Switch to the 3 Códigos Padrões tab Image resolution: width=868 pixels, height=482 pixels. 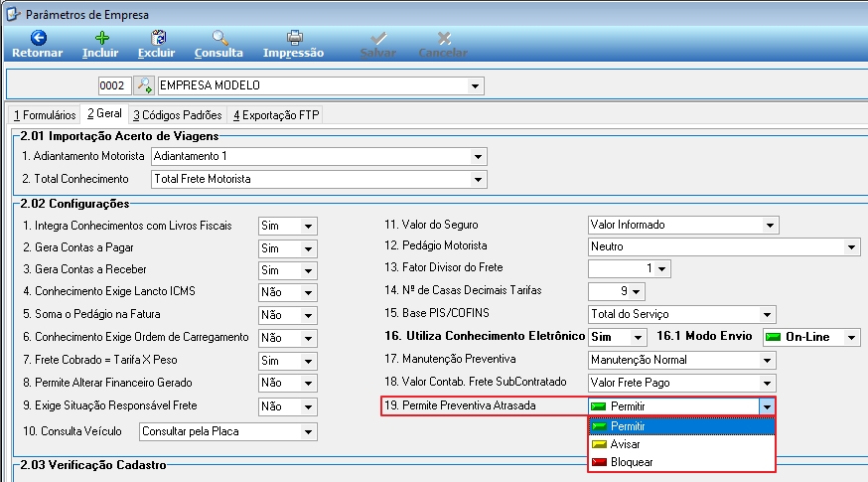pos(177,115)
